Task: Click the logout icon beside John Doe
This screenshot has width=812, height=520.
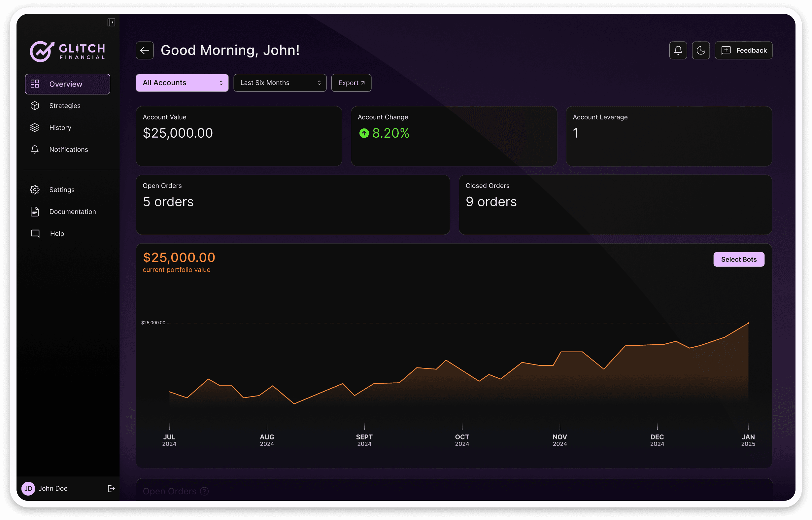Action: (x=111, y=488)
